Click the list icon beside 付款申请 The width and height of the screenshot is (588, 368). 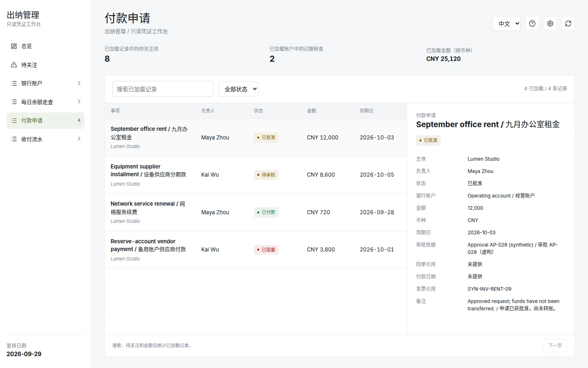pyautogui.click(x=14, y=121)
